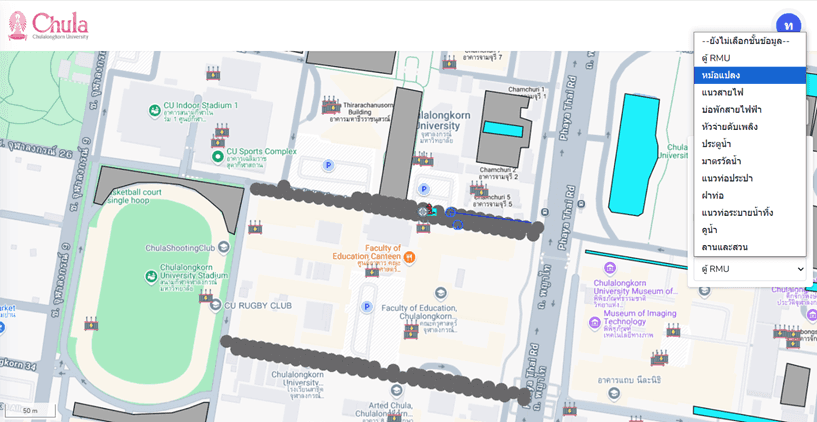Image resolution: width=817 pixels, height=422 pixels.
Task: Click the Museum of Imaging Technology purple icon
Action: pos(595,323)
